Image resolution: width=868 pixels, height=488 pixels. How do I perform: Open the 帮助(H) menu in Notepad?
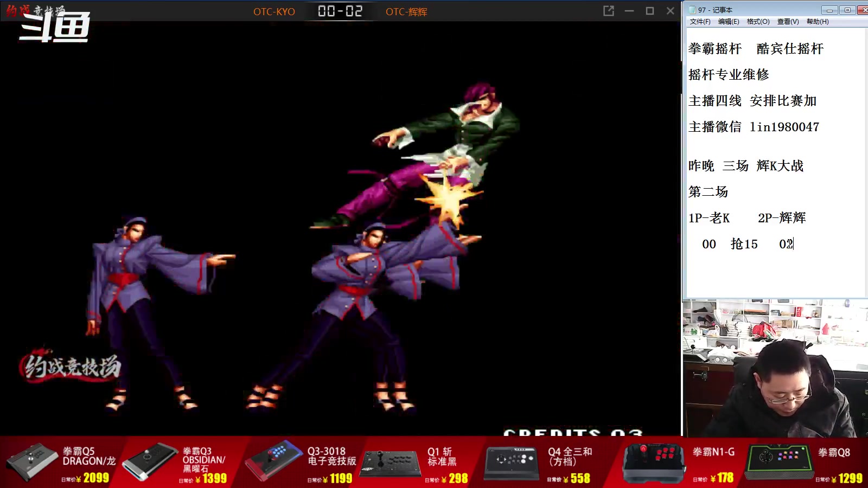[818, 22]
